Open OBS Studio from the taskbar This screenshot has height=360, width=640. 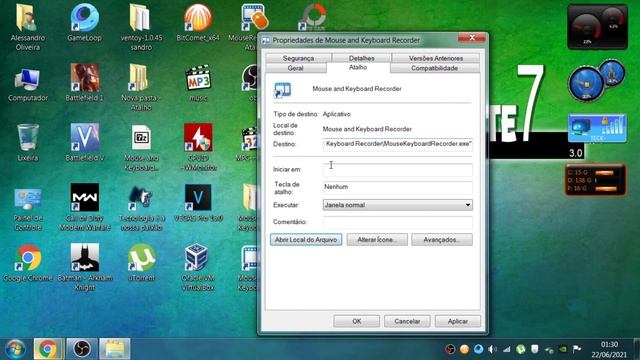(82, 349)
